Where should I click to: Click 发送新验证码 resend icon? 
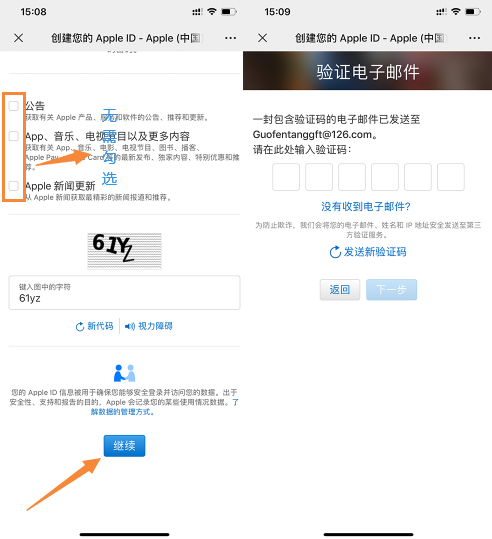(335, 252)
